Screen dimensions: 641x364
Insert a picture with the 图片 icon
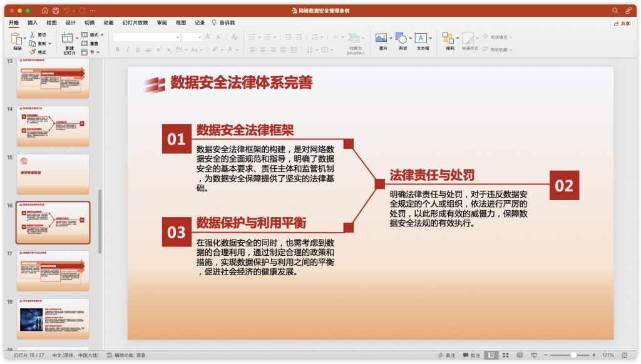pos(382,39)
